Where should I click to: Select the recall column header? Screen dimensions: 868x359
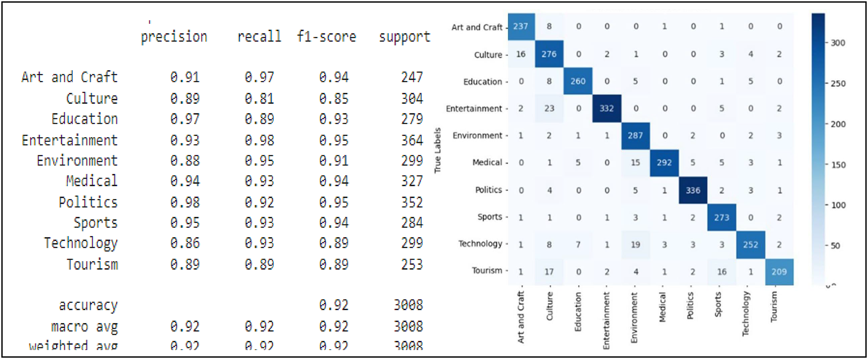pyautogui.click(x=259, y=36)
